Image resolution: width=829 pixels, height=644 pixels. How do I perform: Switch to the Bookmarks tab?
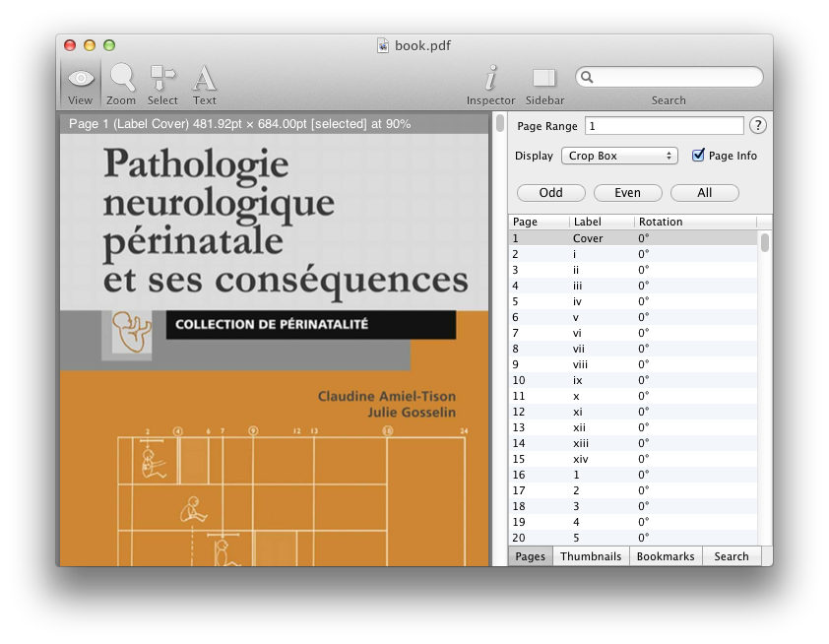(x=666, y=556)
